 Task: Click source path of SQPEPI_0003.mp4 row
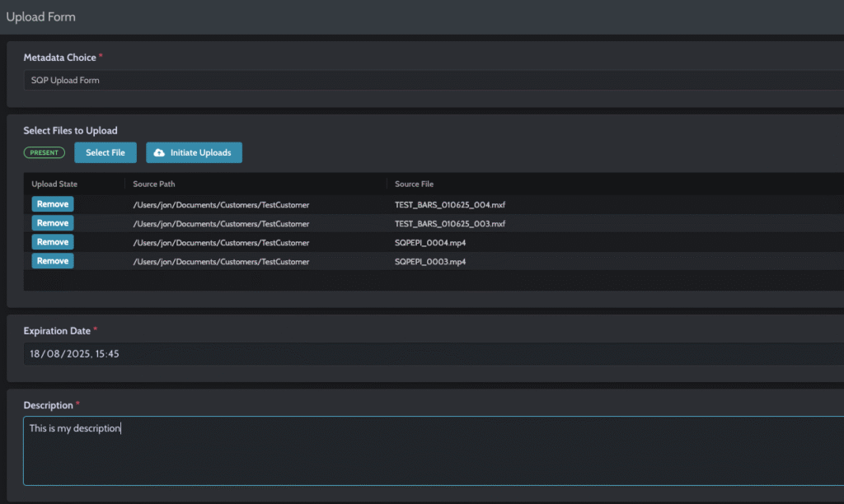click(x=221, y=261)
